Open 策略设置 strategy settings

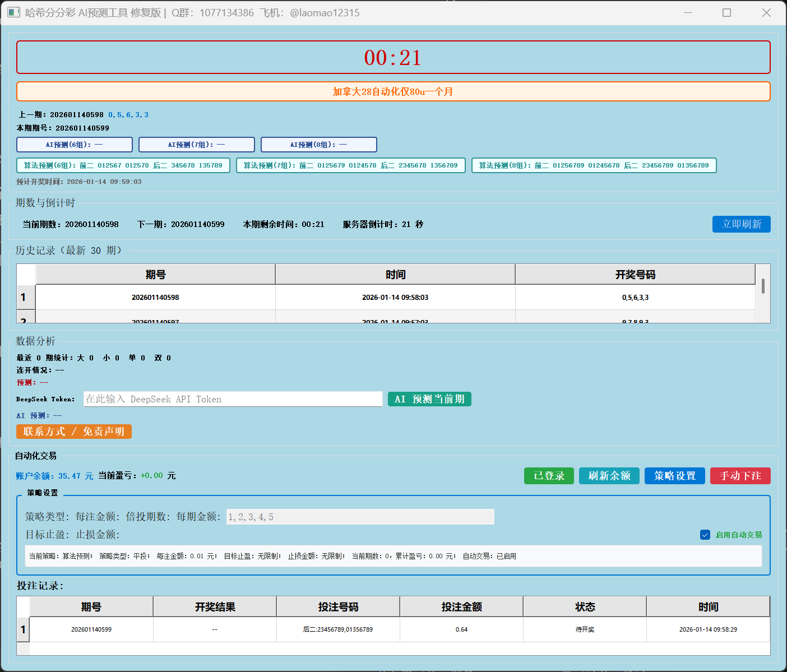click(674, 475)
